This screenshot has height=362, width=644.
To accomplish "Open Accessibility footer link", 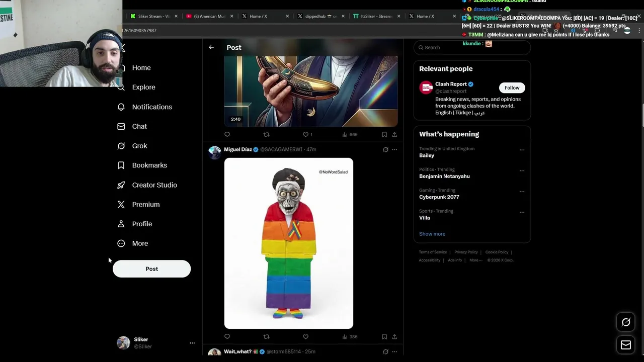I will click(x=430, y=260).
